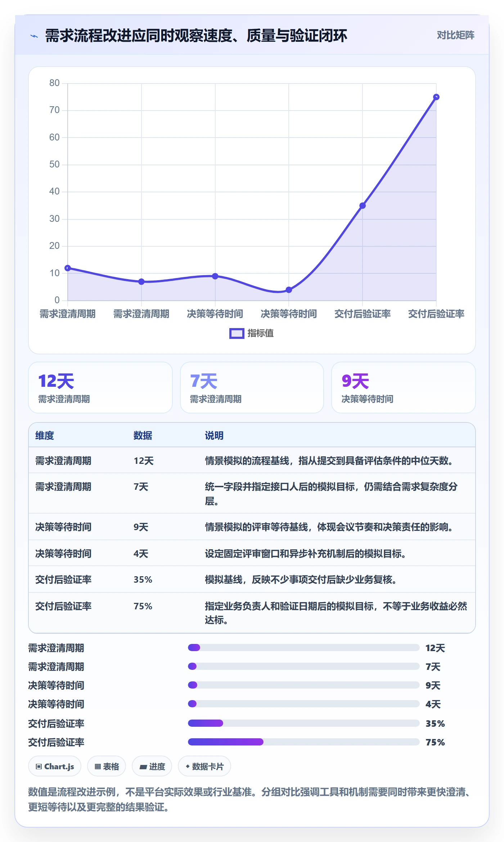Screen dimensions: 504x842
Task: Click the description starting with 设定固定评审窗口
Action: pos(305,554)
